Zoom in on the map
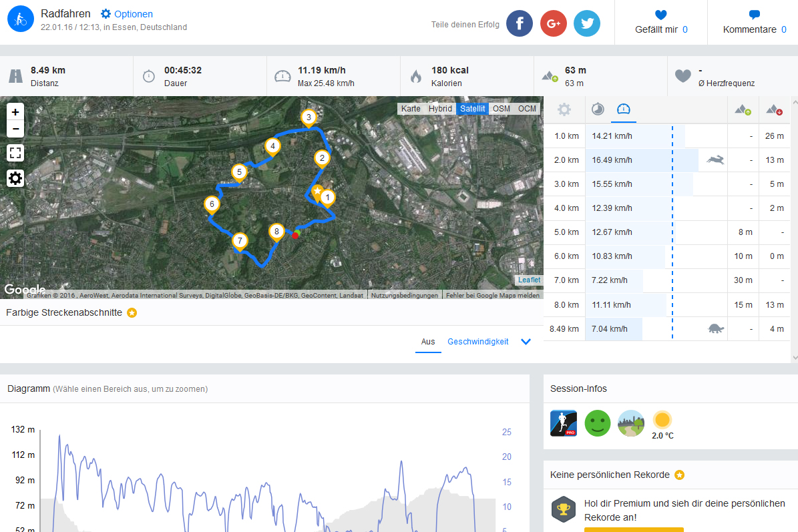 coord(15,112)
